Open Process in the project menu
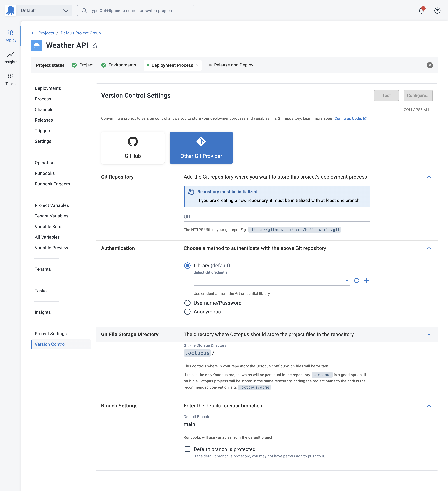448x491 pixels. coord(43,99)
